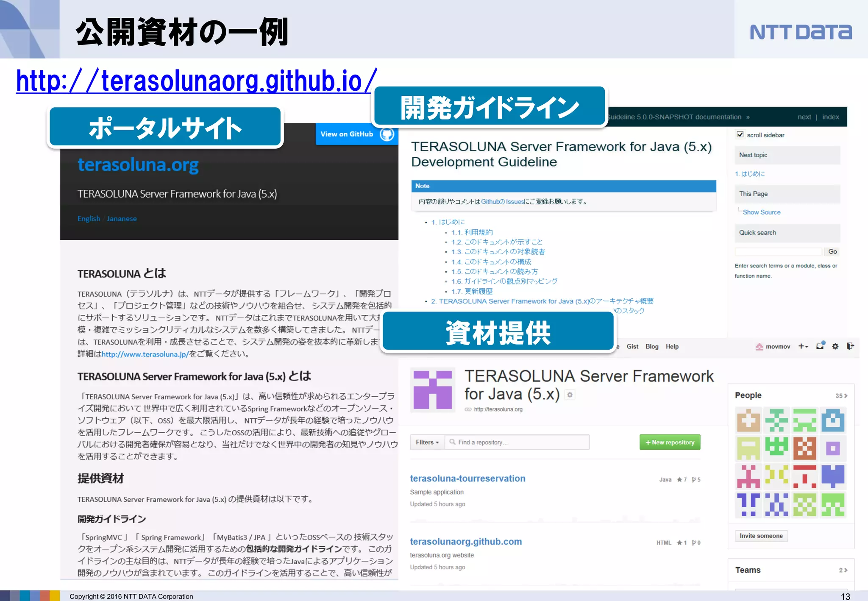Image resolution: width=868 pixels, height=601 pixels.
Task: Open the blue member avatar in first People row
Action: (x=833, y=420)
